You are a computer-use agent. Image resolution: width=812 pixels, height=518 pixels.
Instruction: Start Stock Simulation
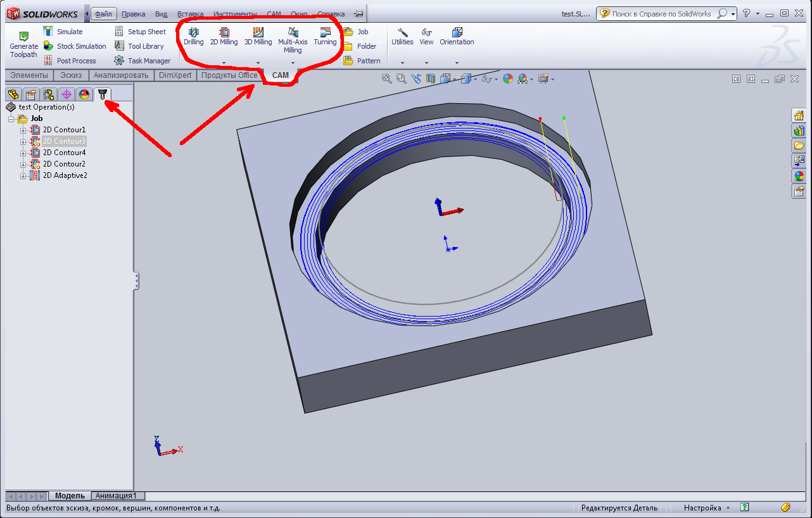pyautogui.click(x=74, y=46)
